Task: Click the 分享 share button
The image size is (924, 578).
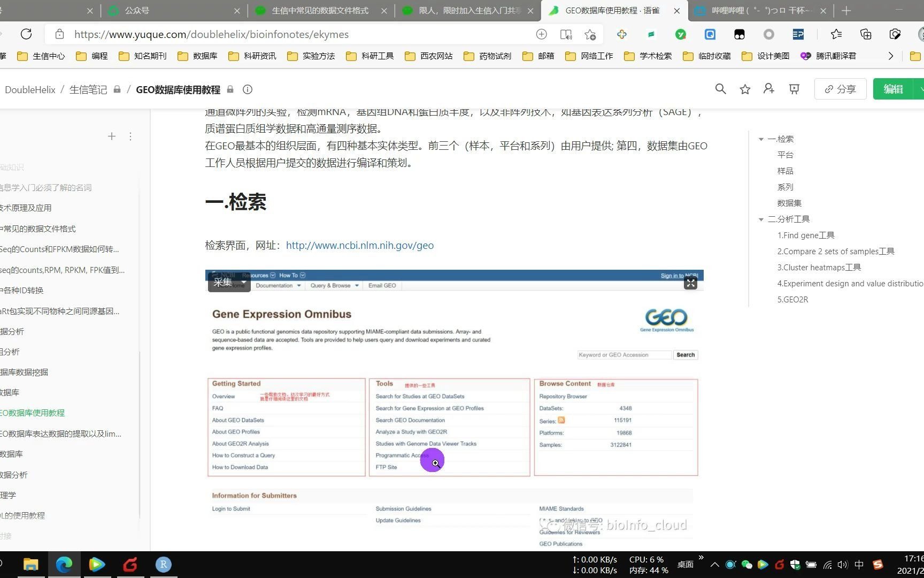Action: point(840,89)
